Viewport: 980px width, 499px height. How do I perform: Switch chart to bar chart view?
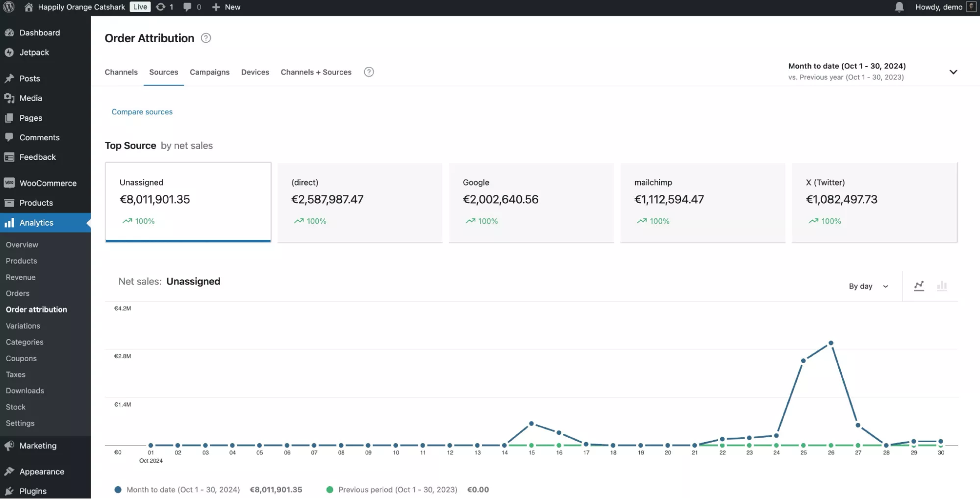click(941, 286)
